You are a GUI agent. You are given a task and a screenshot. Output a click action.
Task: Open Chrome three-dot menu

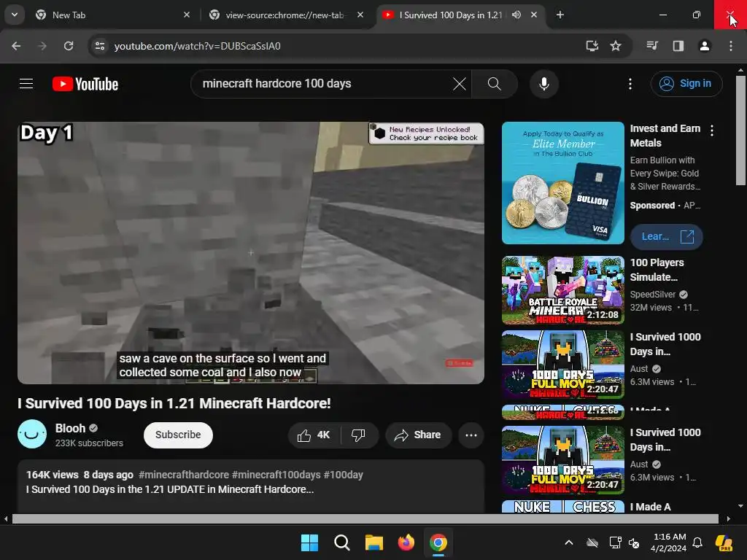(730, 46)
